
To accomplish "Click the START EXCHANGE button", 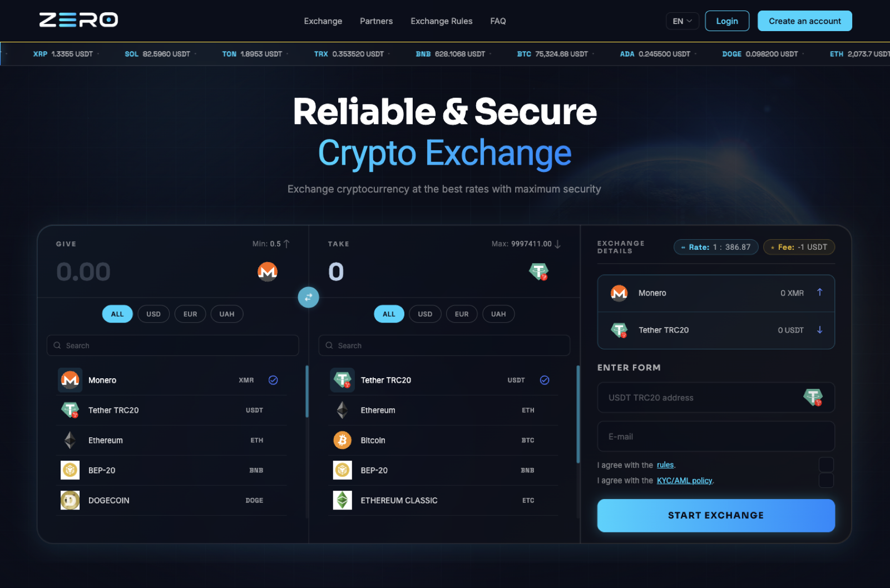I will (x=716, y=515).
